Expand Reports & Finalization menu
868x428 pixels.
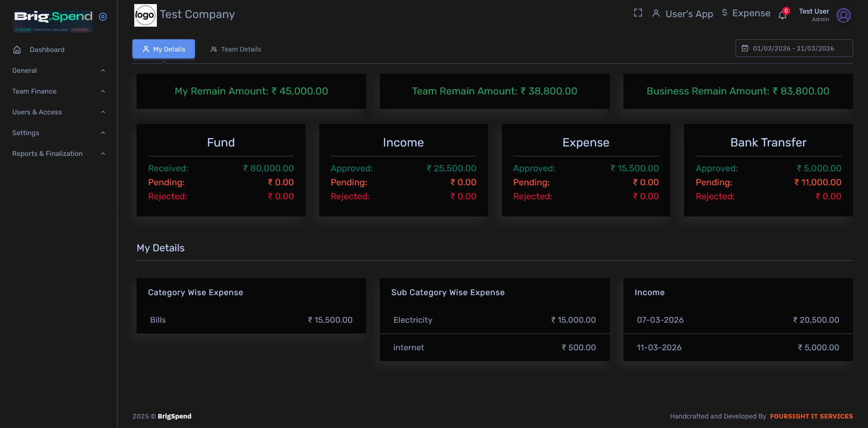point(58,154)
